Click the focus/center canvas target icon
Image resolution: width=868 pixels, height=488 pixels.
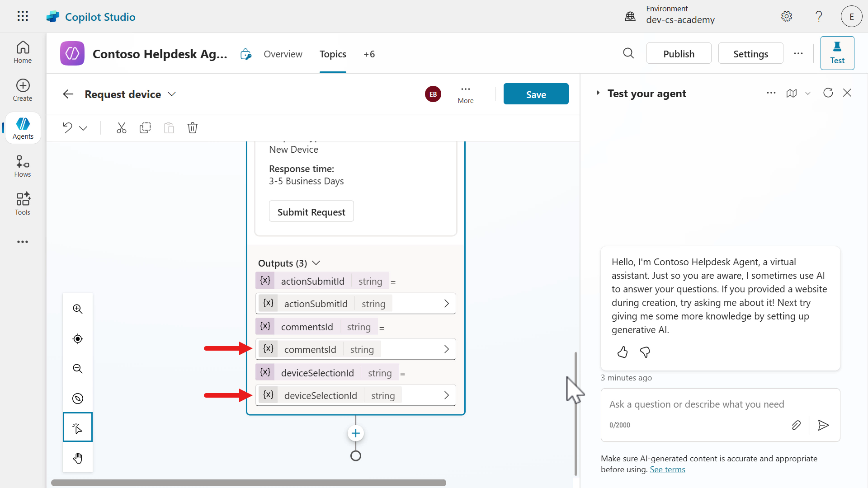coord(78,339)
